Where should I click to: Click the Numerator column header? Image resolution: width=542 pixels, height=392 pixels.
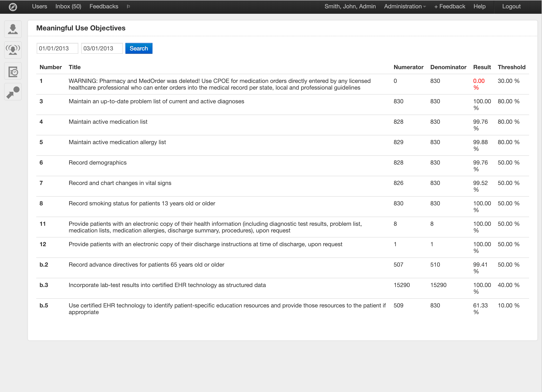click(408, 67)
